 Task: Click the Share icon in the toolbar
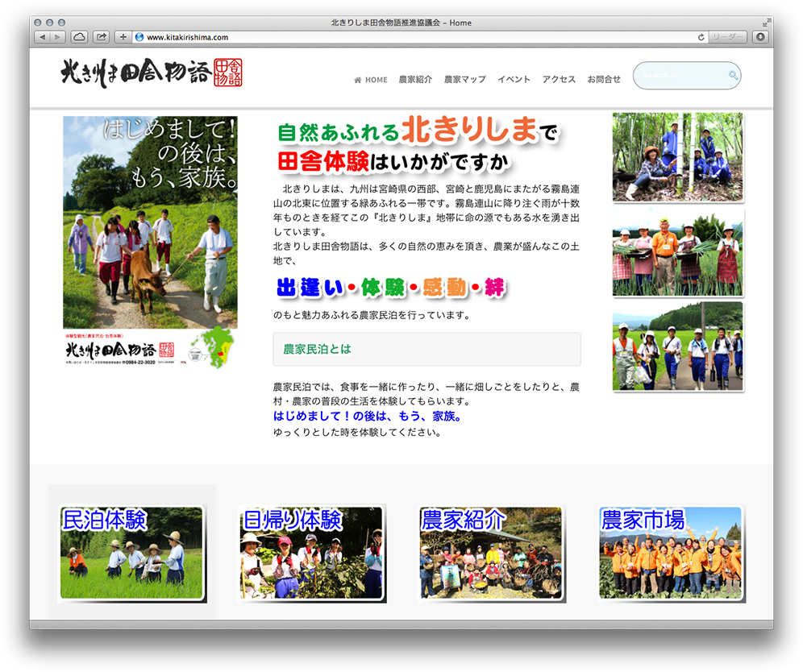(102, 37)
